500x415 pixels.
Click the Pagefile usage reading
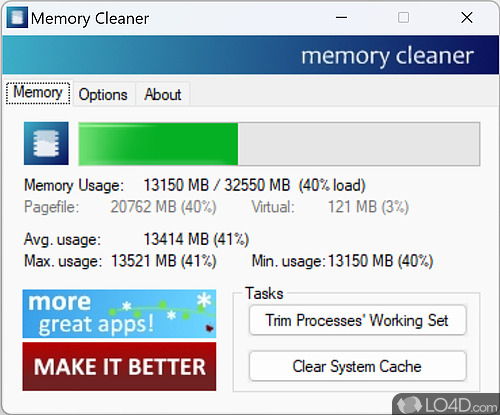[x=163, y=207]
